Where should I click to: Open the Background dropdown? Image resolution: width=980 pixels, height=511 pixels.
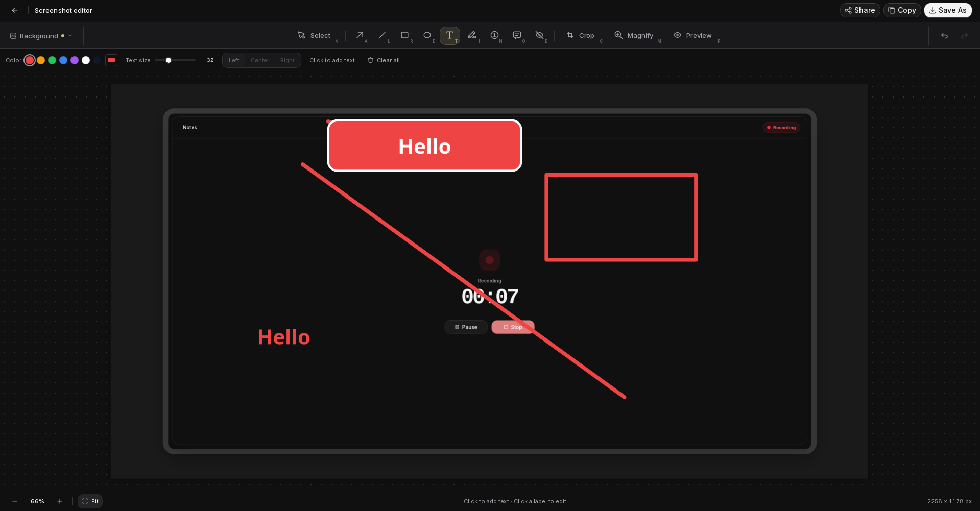(41, 36)
